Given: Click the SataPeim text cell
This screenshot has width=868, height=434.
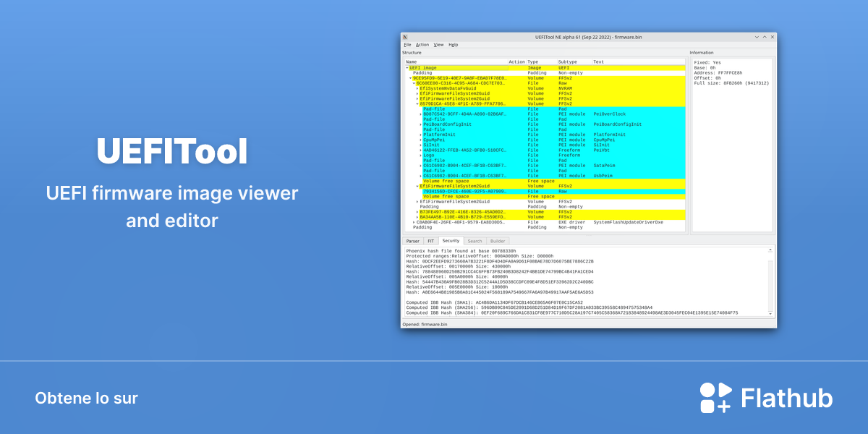Looking at the screenshot, I should click(x=605, y=165).
